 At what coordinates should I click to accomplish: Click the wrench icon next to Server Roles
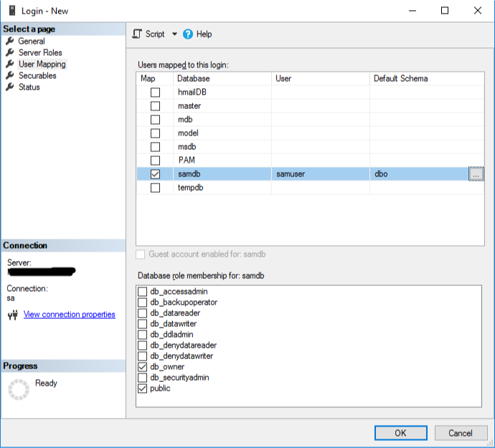[x=10, y=52]
